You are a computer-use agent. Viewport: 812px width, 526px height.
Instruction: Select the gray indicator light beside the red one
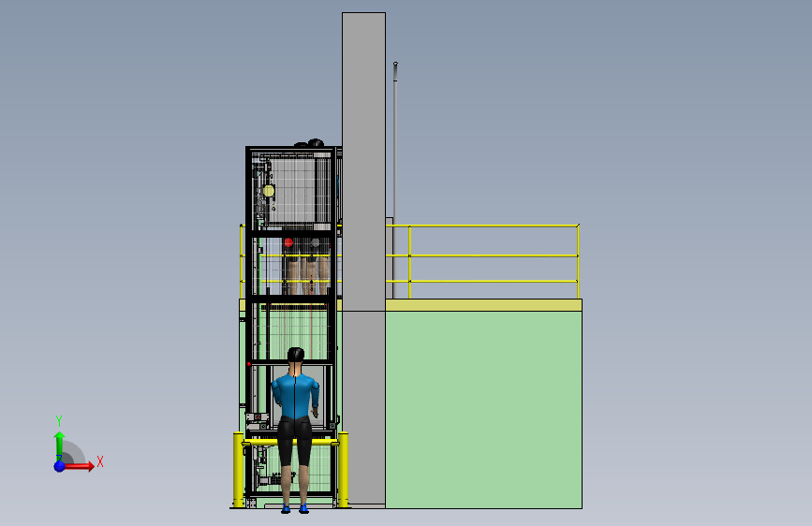click(x=315, y=242)
